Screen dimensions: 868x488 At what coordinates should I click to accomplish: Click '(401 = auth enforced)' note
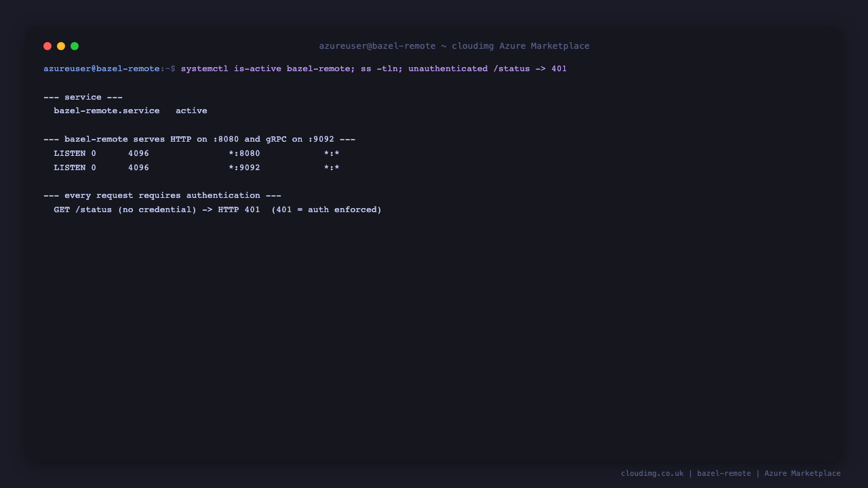click(327, 209)
